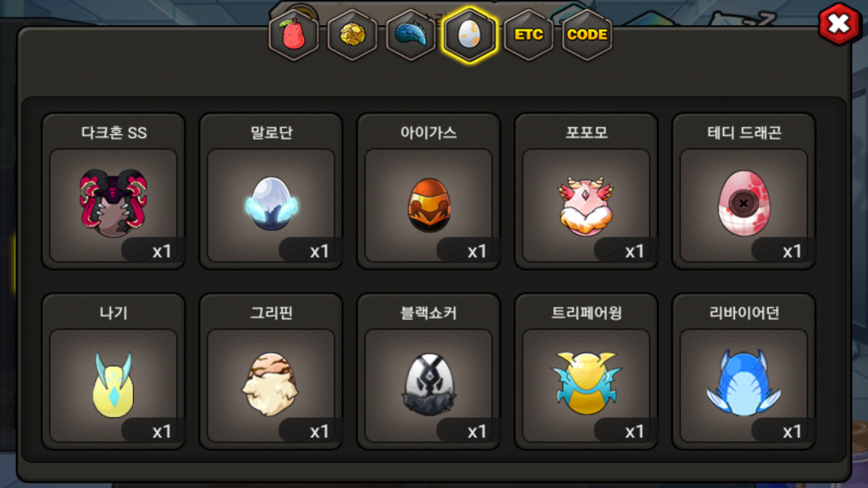Switch to the ETC tab
This screenshot has height=488, width=868.
(x=528, y=35)
